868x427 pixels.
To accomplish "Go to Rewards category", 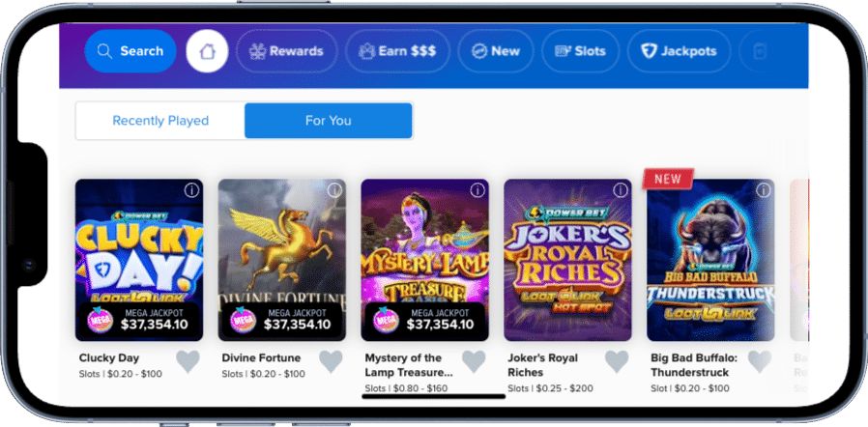I will [x=286, y=51].
